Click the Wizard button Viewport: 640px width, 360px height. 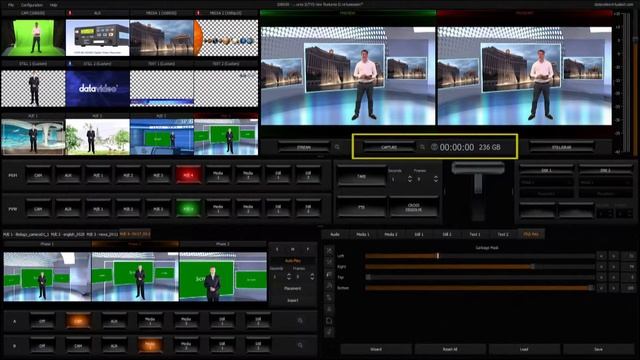(376, 349)
